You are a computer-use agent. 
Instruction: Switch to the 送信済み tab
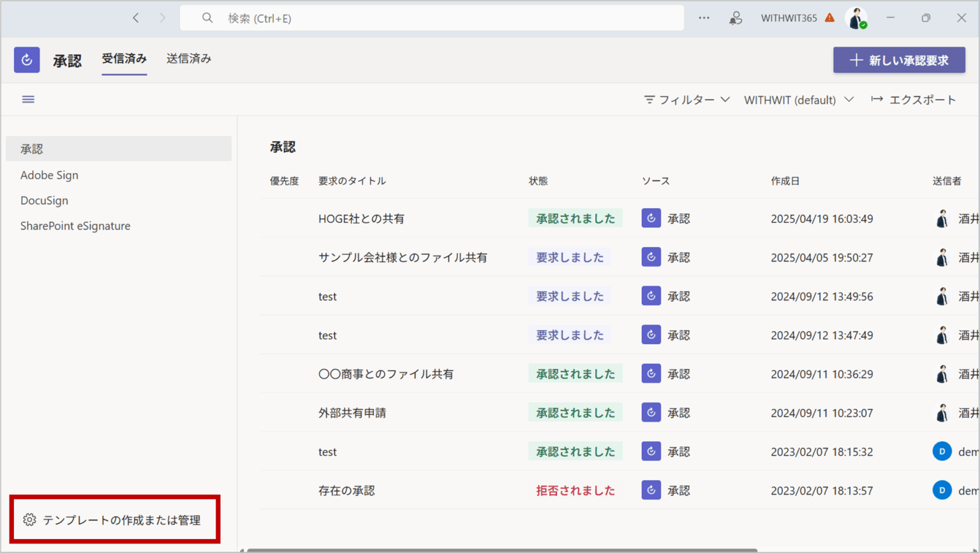[x=189, y=58]
